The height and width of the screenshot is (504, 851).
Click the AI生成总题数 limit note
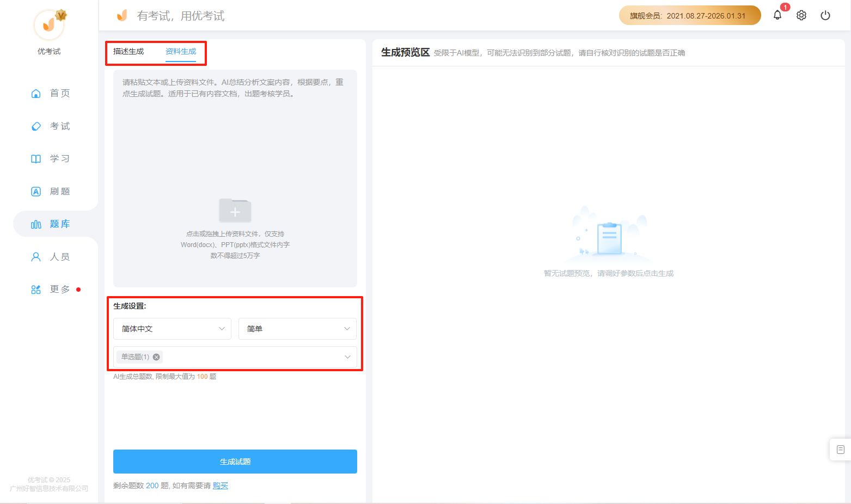tap(165, 377)
